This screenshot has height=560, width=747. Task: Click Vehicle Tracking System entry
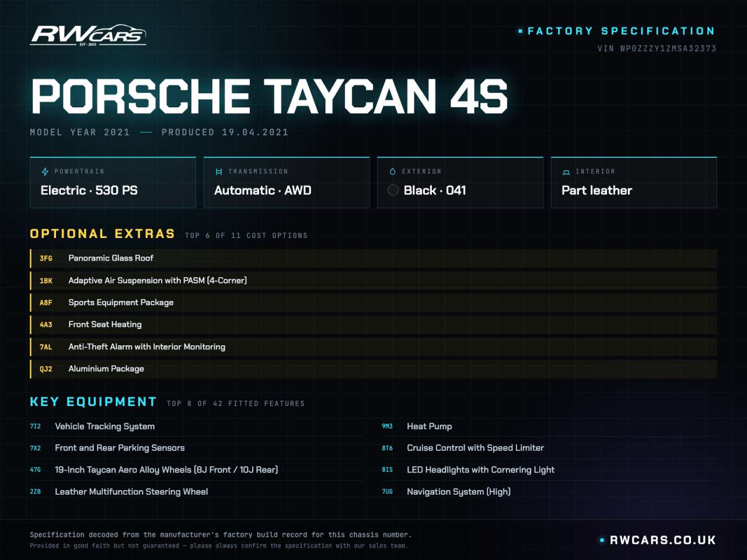pyautogui.click(x=197, y=426)
